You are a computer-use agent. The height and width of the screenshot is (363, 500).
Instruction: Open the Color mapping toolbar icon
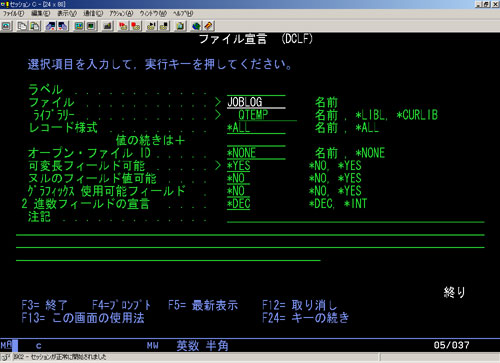(91, 26)
